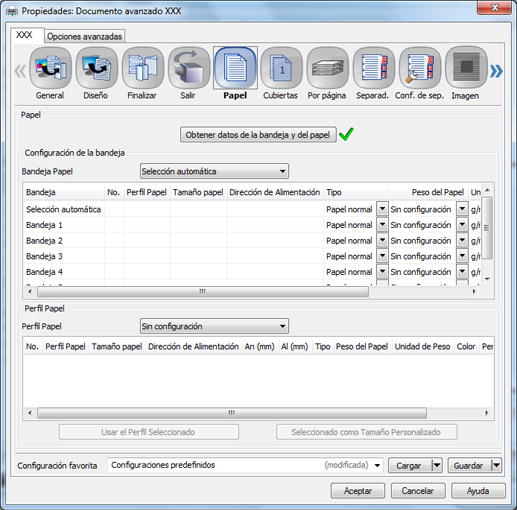This screenshot has width=517, height=510.
Task: Select the Diseño layout icon
Action: click(x=96, y=68)
